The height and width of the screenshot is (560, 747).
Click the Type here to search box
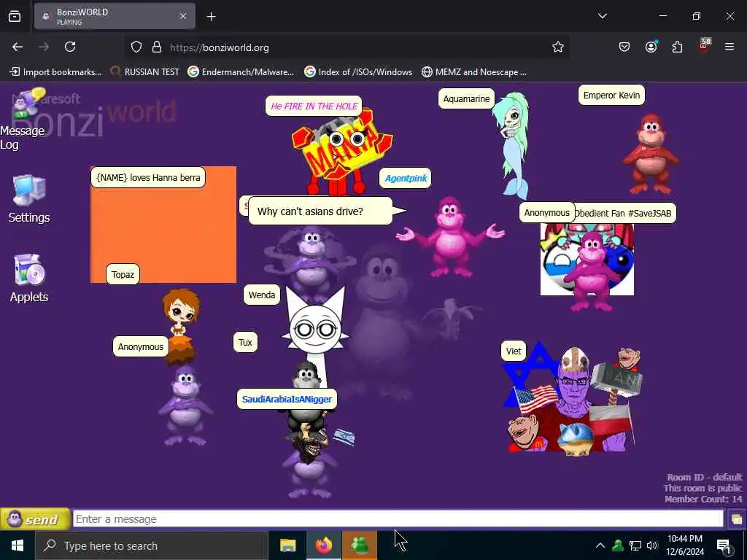point(152,545)
